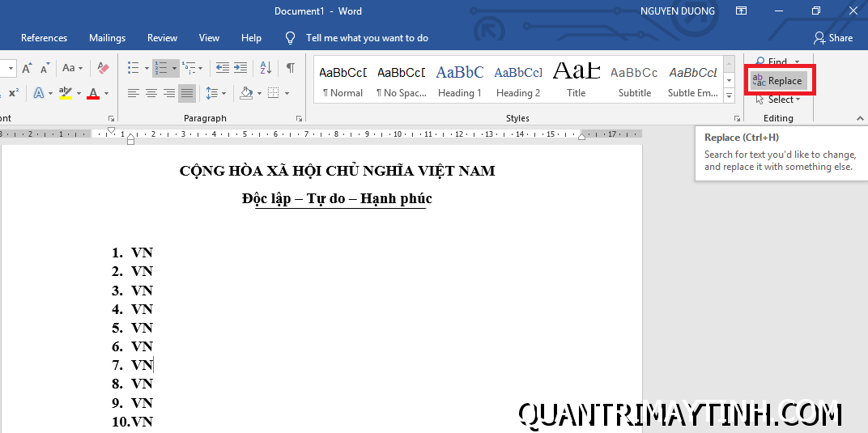Click the heading CỘNG HÒA XÃ HỘI CHỦ NGHĨA VIỆT NAM
This screenshot has width=868, height=433.
337,171
